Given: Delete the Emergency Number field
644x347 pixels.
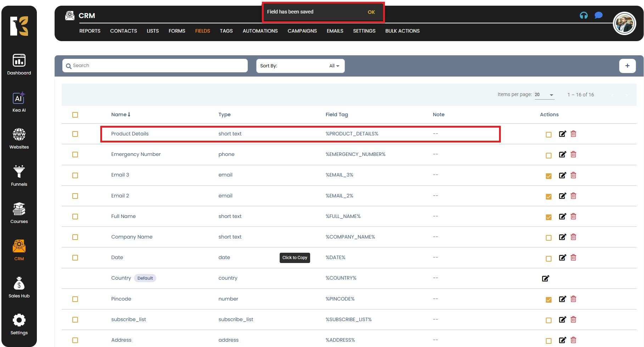Looking at the screenshot, I should pyautogui.click(x=573, y=155).
